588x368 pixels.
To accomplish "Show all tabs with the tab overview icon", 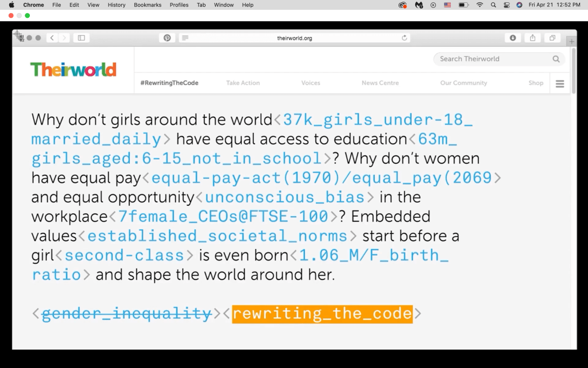I will click(552, 38).
